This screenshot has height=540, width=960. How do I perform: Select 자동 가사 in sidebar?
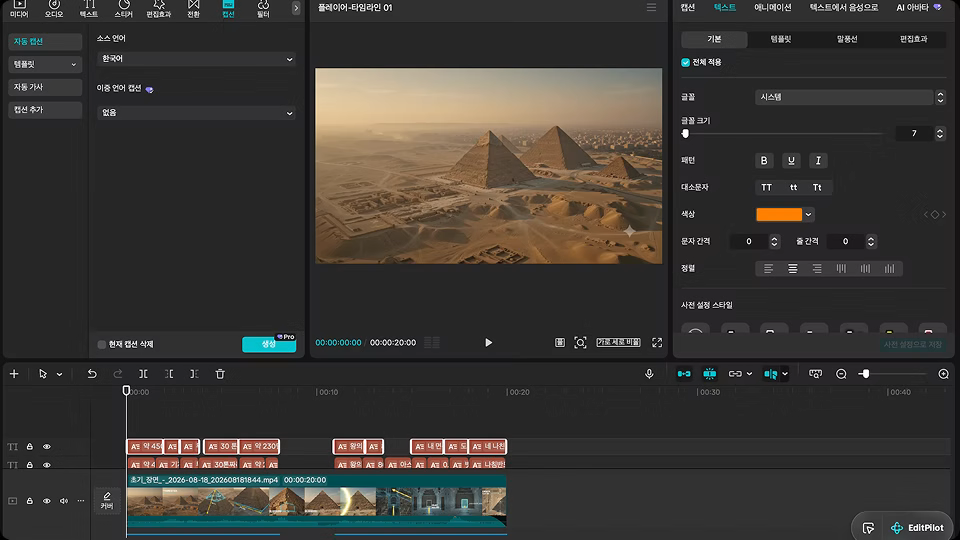(45, 87)
